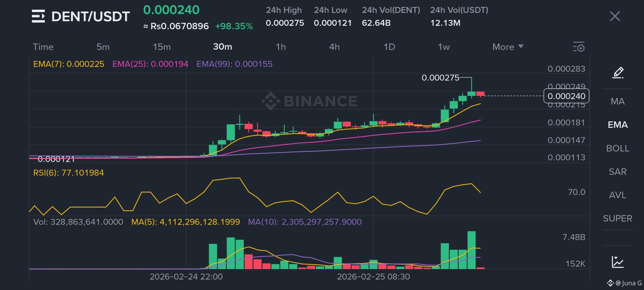This screenshot has height=290, width=644.
Task: Click the green 0.000240 price in the header
Action: tap(171, 10)
